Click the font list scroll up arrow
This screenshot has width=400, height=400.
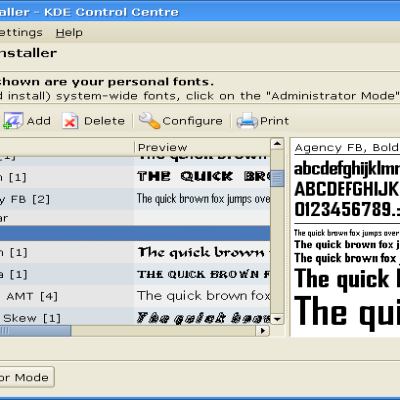pos(277,144)
